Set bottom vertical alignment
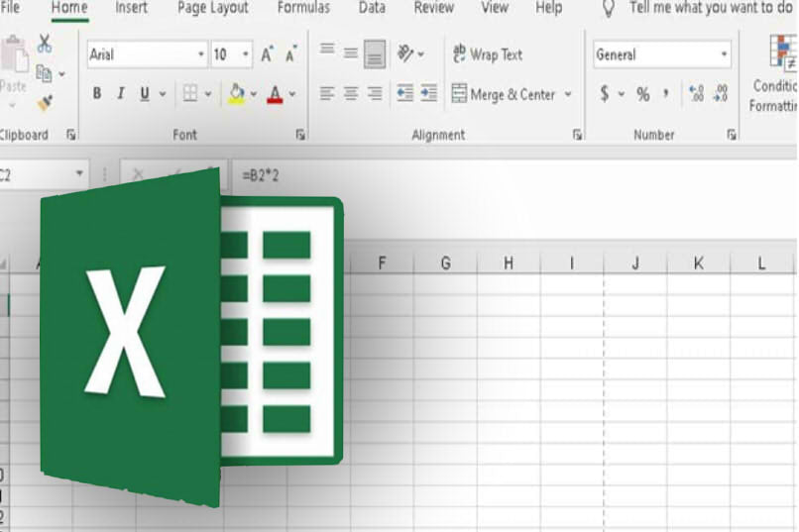This screenshot has height=532, width=799. point(375,53)
